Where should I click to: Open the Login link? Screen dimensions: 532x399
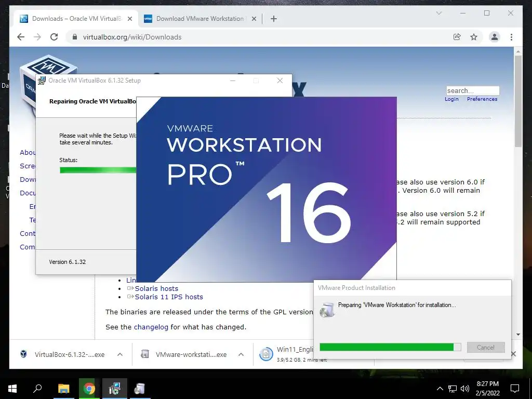(451, 99)
